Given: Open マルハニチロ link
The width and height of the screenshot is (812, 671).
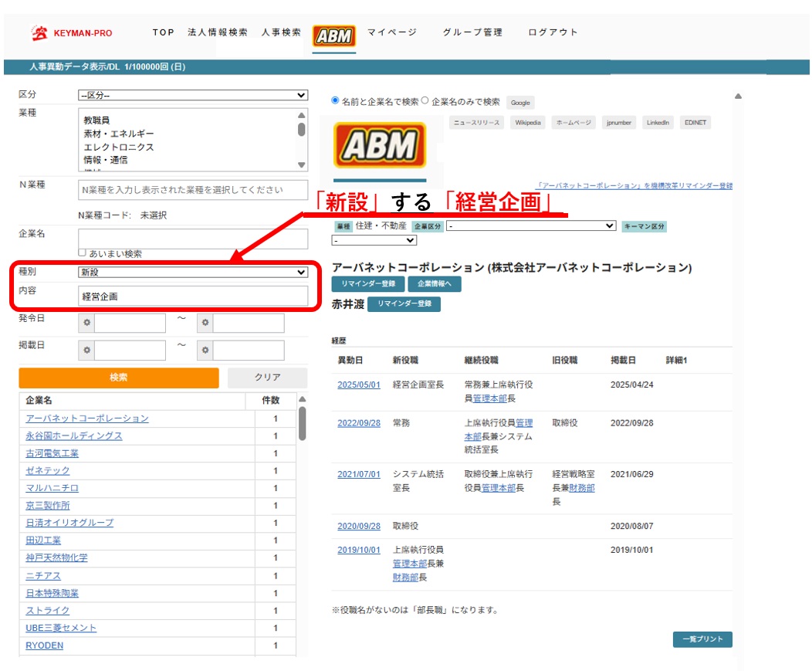Looking at the screenshot, I should point(52,488).
